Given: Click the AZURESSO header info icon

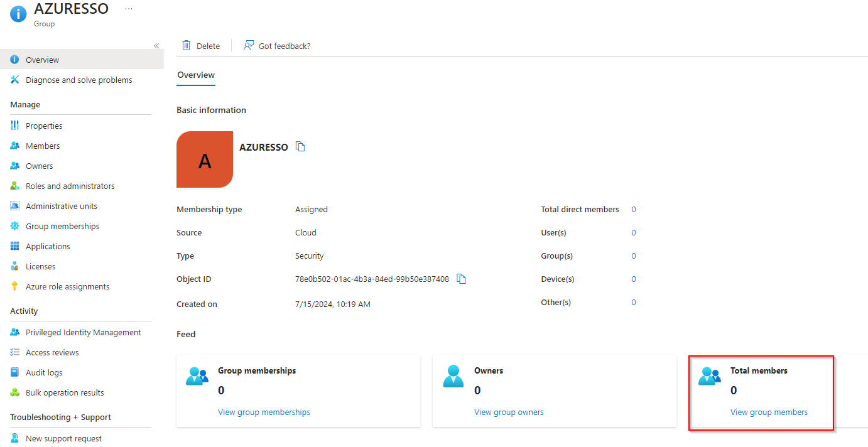Looking at the screenshot, I should pyautogui.click(x=18, y=13).
